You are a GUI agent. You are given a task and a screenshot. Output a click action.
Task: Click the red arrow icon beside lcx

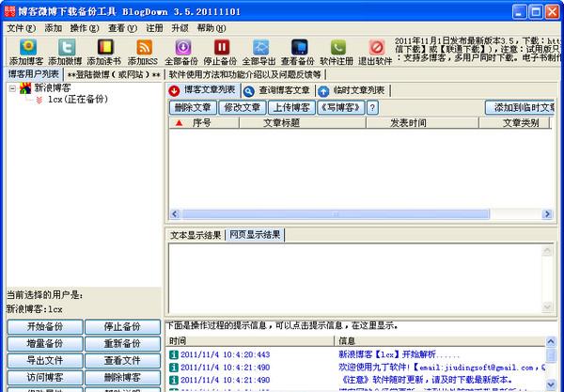tap(39, 100)
